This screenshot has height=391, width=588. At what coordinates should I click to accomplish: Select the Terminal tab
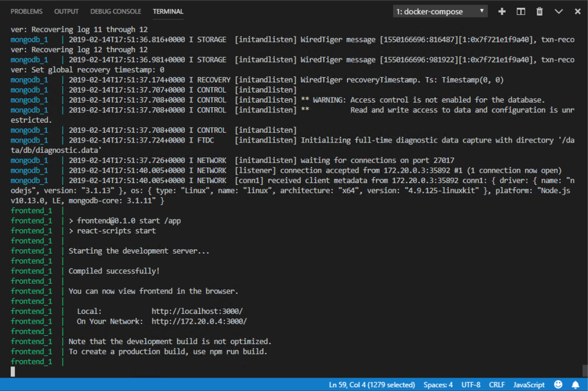point(168,12)
